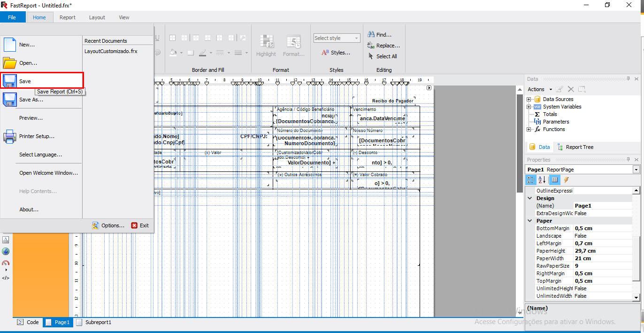This screenshot has height=333, width=644.
Task: Toggle categorized view in Properties panel
Action: click(530, 180)
